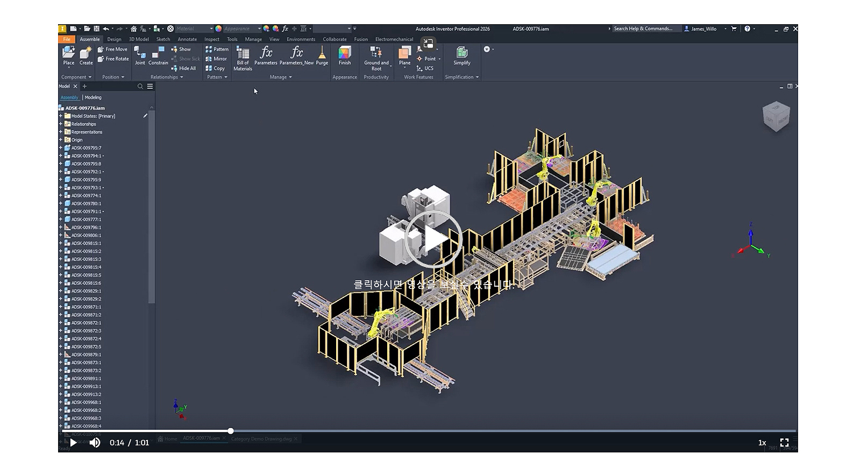
Task: Click the Point work feature
Action: [x=426, y=59]
